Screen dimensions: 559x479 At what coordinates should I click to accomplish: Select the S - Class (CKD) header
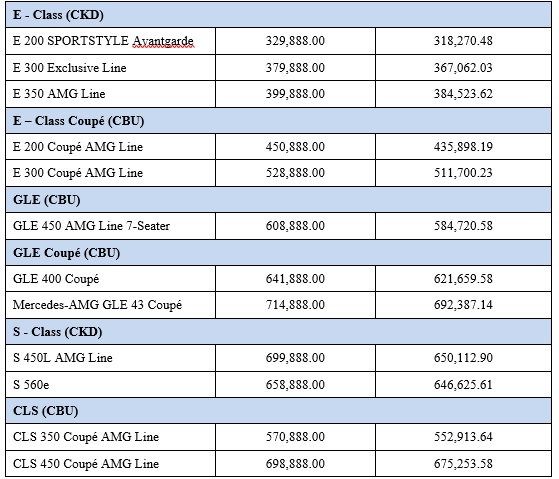click(x=278, y=332)
